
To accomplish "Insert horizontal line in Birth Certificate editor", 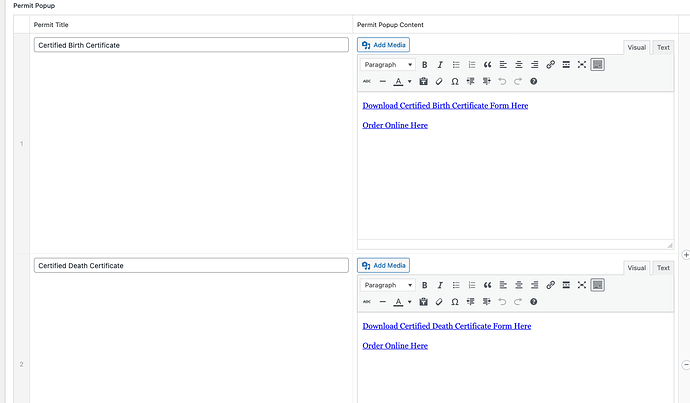I will coord(382,81).
